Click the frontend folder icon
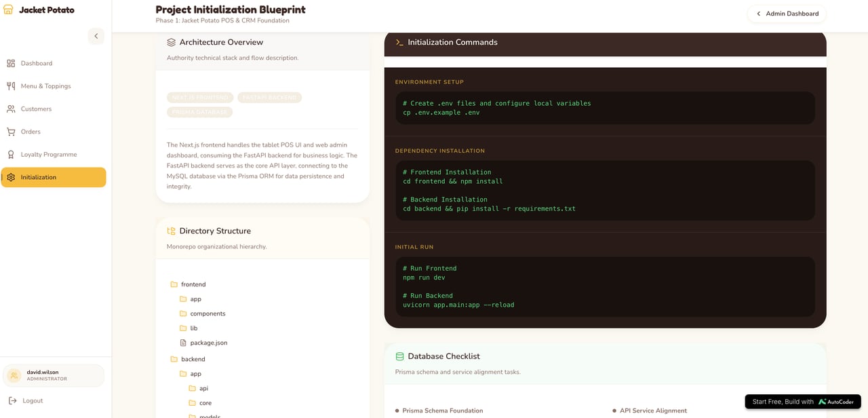The width and height of the screenshot is (868, 418). point(174,284)
